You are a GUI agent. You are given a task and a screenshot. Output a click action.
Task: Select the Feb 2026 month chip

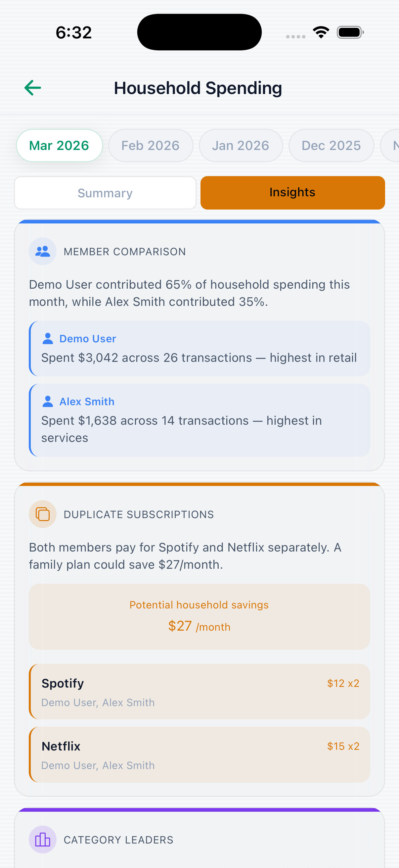pos(151,146)
